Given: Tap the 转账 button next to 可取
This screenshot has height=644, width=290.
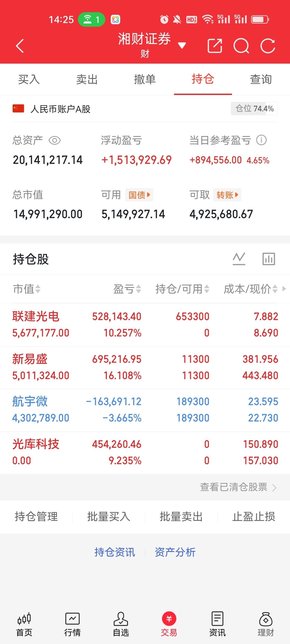Looking at the screenshot, I should pyautogui.click(x=227, y=195).
